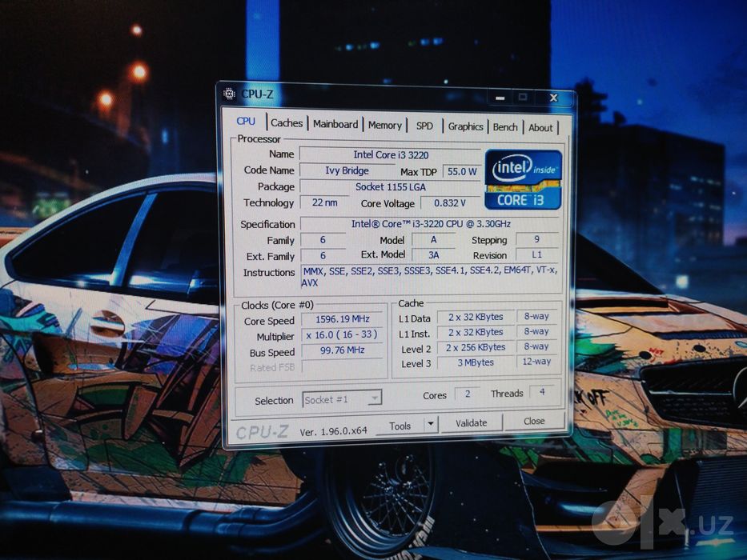This screenshot has height=560, width=747.
Task: Click the Name field Intel Core i3 3220
Action: [x=391, y=154]
